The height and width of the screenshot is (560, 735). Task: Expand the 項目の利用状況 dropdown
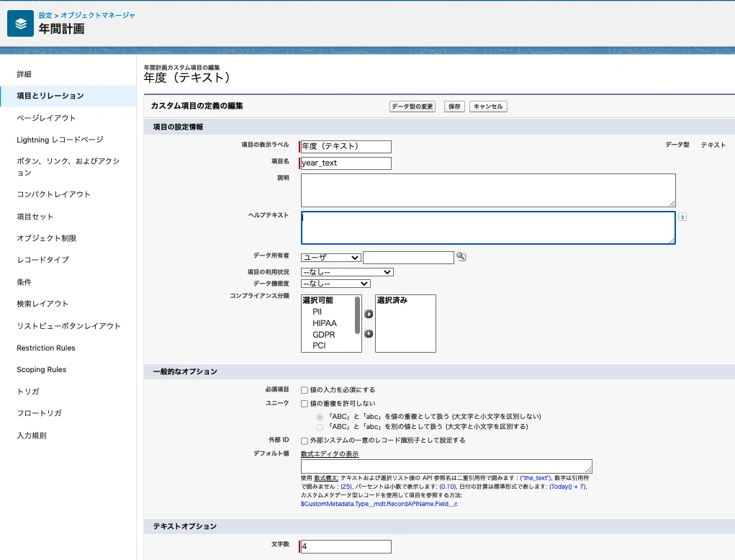click(x=347, y=272)
